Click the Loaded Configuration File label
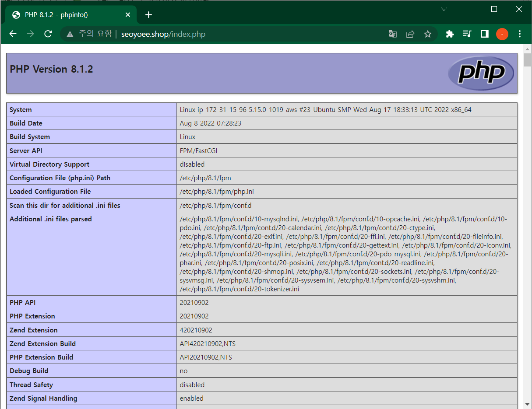The image size is (532, 409). tap(50, 192)
